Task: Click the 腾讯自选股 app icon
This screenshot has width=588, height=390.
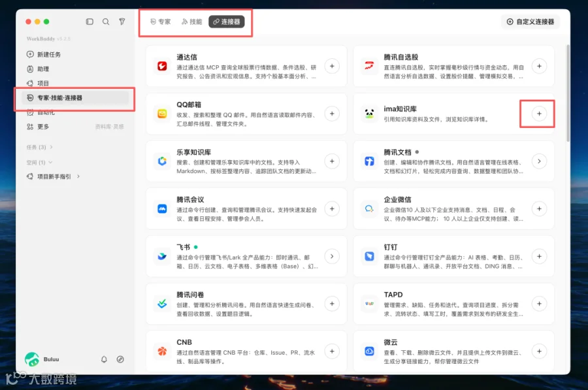Action: [x=369, y=67]
